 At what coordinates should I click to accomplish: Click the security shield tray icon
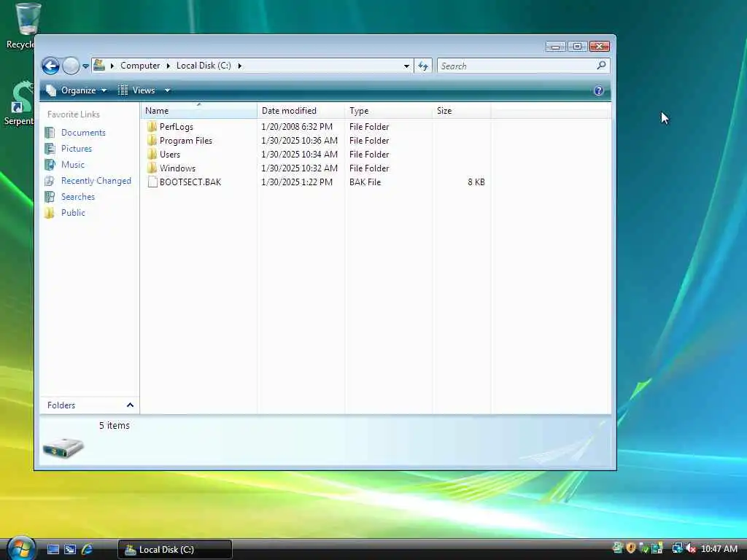[x=631, y=548]
